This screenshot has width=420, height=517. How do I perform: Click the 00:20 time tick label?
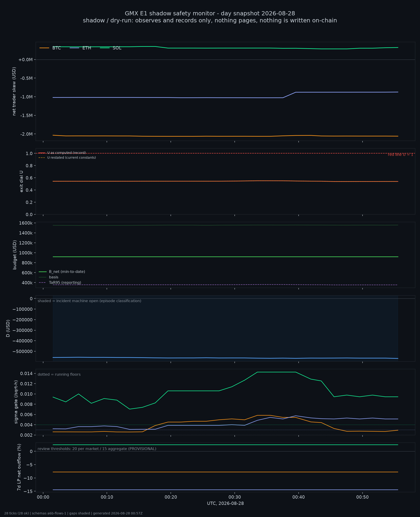point(171,497)
